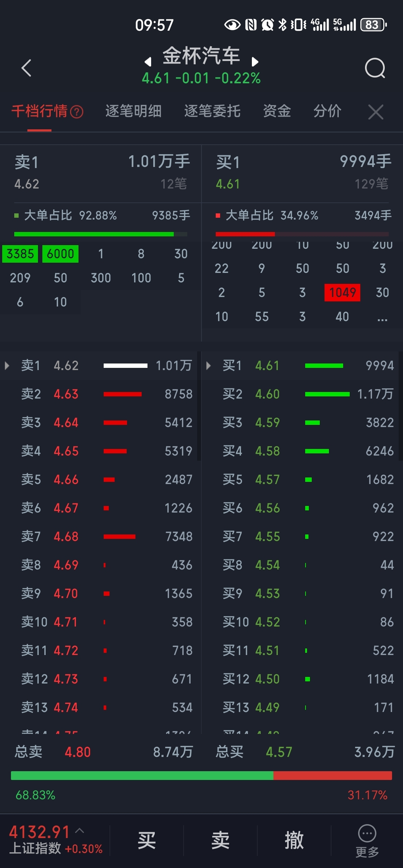403x868 pixels.
Task: Tap the 卖 side large-order ratio bar
Action: 100,234
